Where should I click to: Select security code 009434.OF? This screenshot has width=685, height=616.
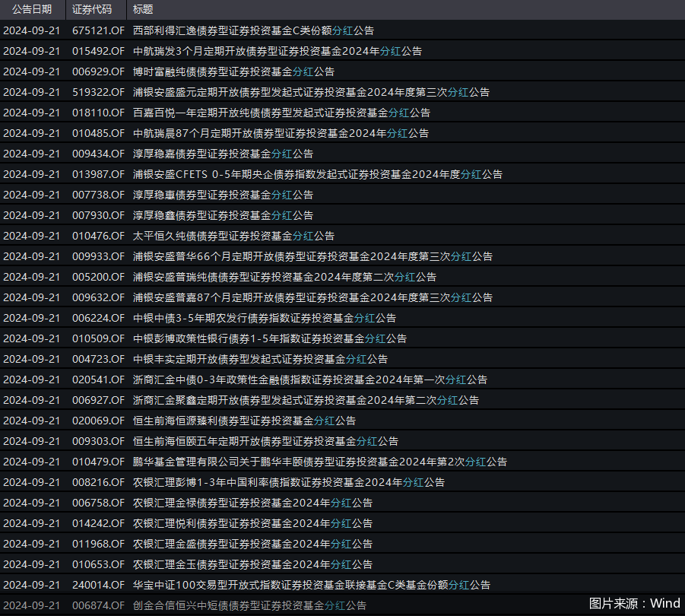click(98, 154)
